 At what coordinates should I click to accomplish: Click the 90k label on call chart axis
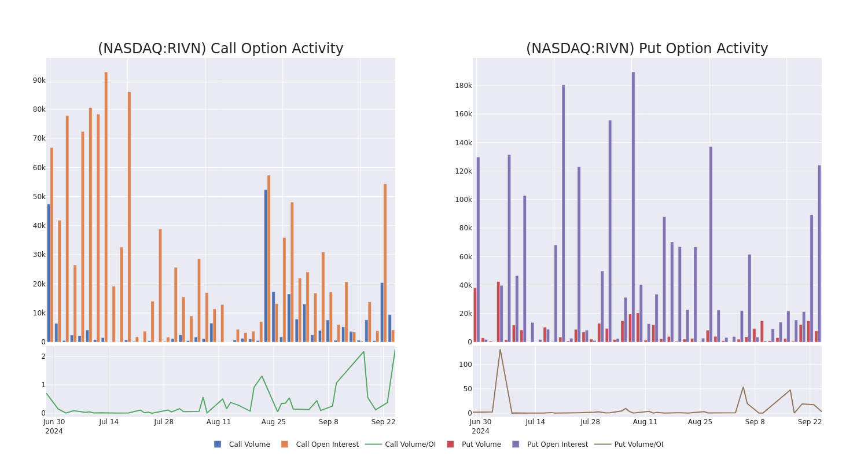[39, 80]
